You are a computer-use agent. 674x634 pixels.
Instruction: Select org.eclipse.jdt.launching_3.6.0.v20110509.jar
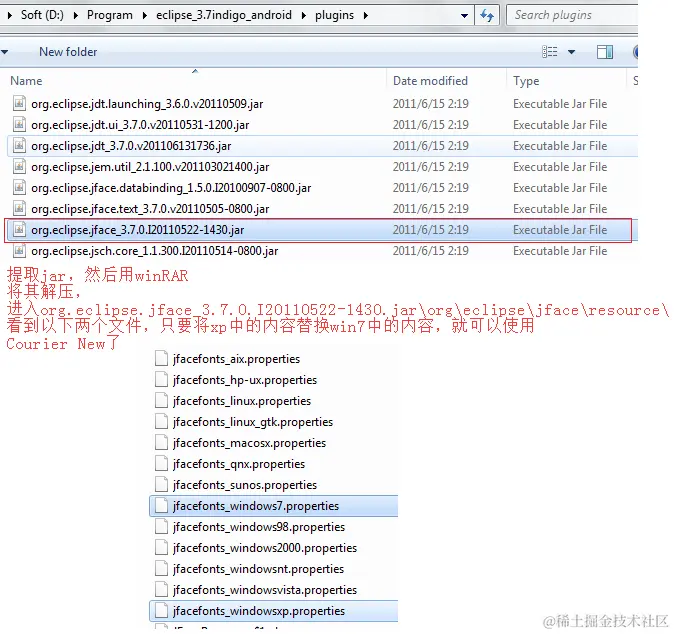coord(147,104)
